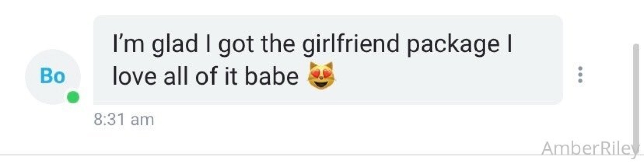
Task: Click the horizontal divider line below message
Action: tap(322, 155)
